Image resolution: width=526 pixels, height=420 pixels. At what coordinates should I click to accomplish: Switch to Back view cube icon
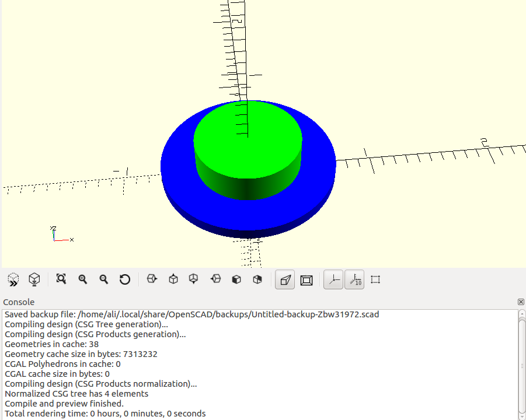point(257,279)
